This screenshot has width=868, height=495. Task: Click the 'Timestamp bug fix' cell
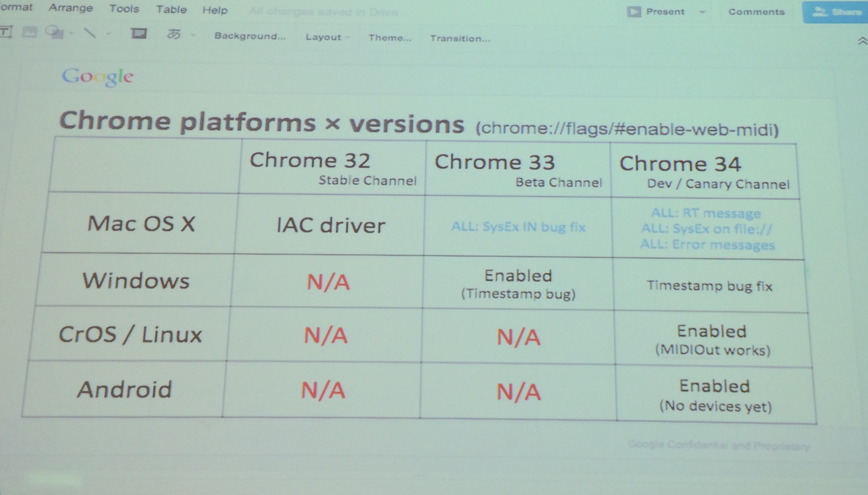pos(710,286)
